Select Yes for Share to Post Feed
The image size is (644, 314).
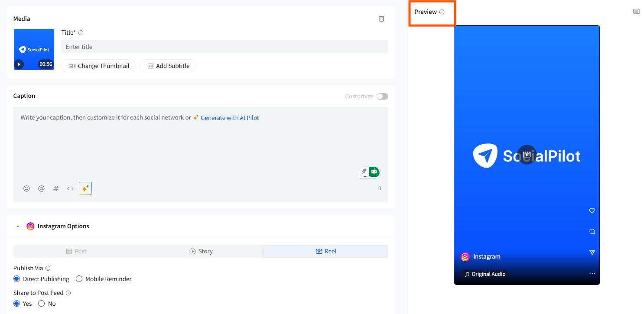[x=16, y=304]
